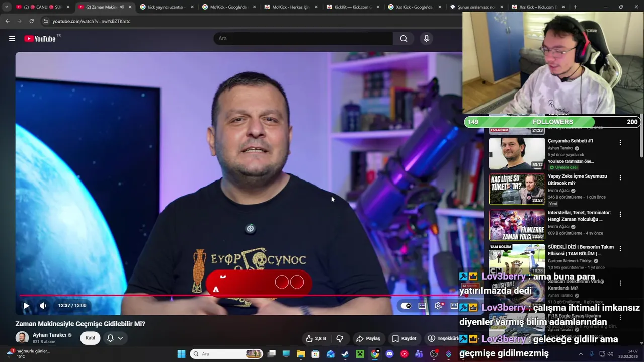The width and height of the screenshot is (644, 362).
Task: Dislike the video
Action: point(340,338)
